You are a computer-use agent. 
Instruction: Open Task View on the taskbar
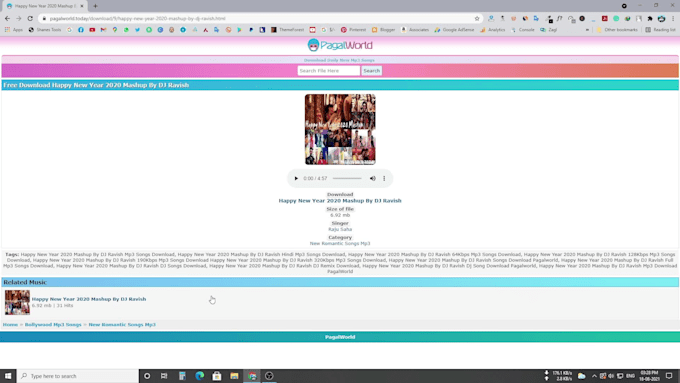(164, 376)
